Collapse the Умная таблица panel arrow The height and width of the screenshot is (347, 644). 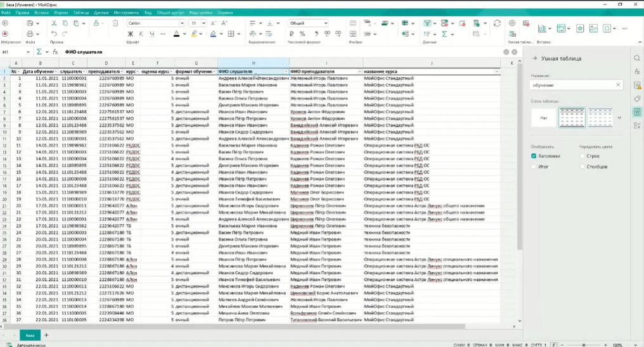534,59
